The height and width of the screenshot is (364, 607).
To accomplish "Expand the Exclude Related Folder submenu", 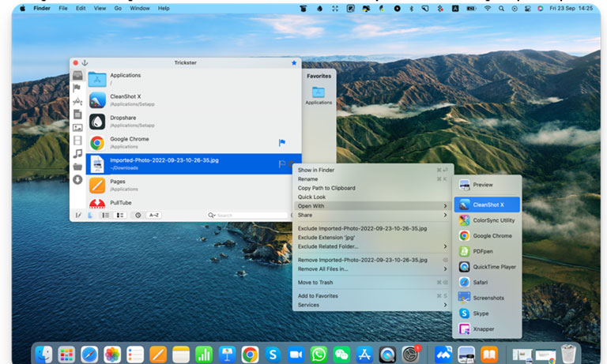I will [x=373, y=246].
